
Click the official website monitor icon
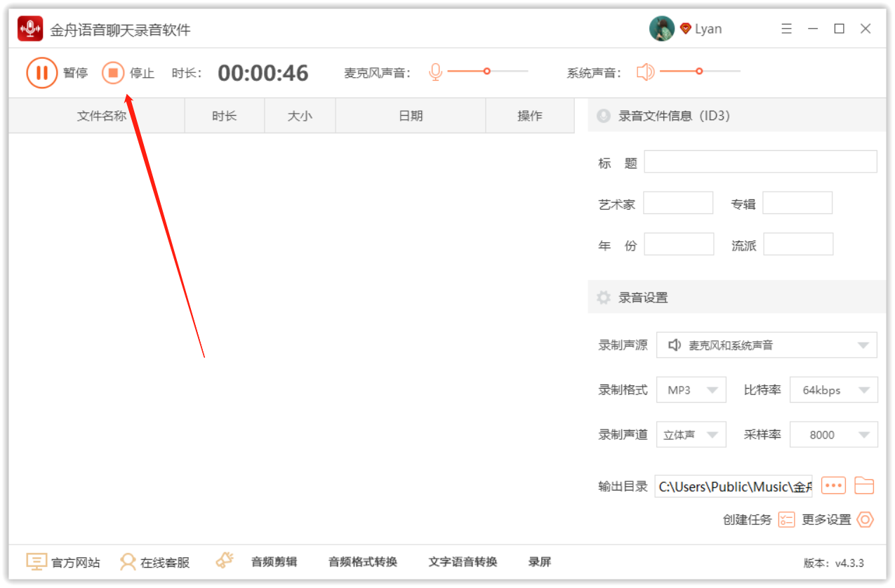pyautogui.click(x=37, y=561)
